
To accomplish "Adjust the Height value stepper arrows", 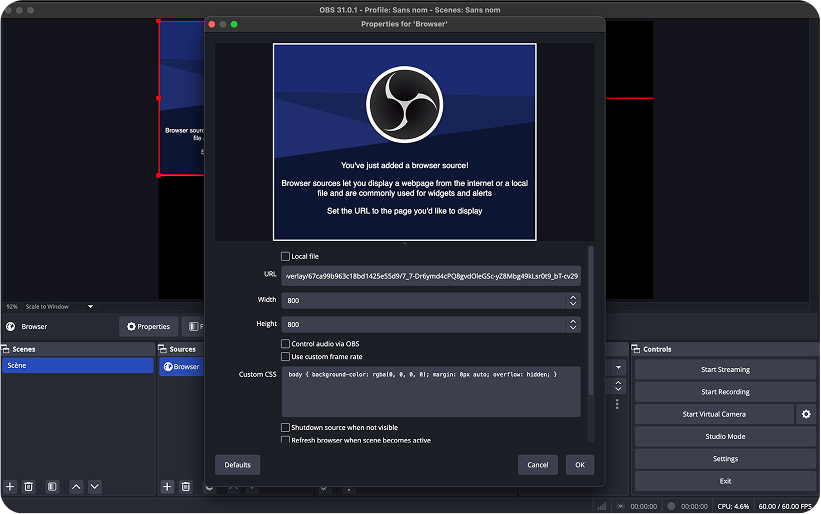I will tap(573, 324).
